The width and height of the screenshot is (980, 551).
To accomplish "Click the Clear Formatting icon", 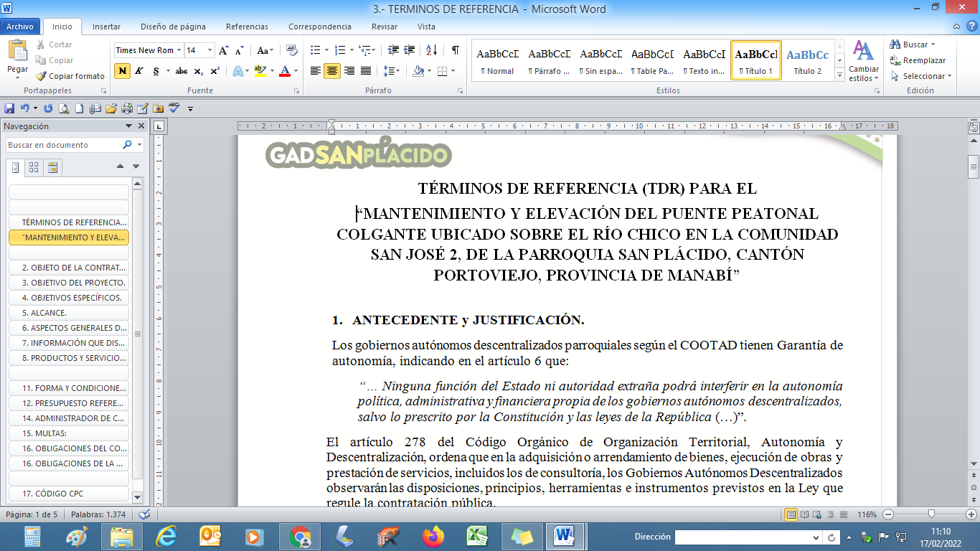I will point(291,50).
